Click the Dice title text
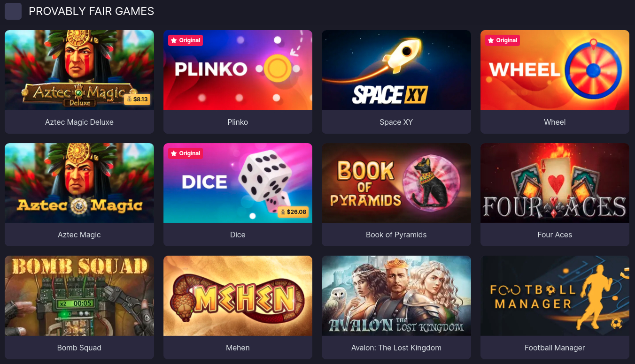 (238, 235)
